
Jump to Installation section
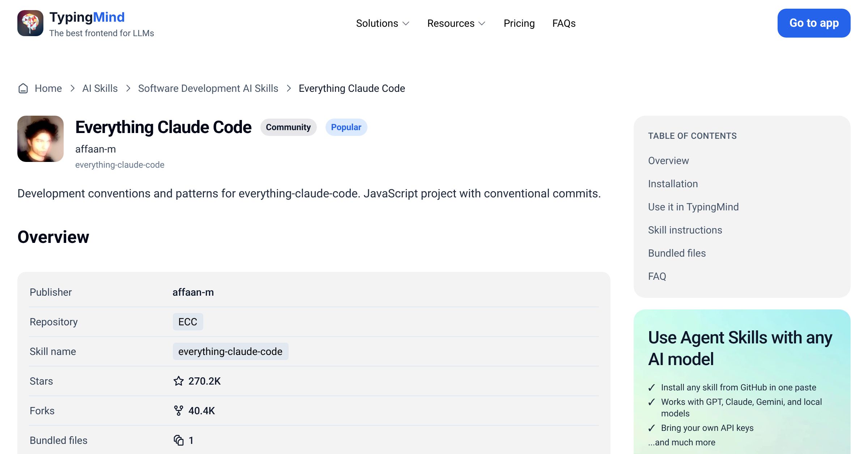click(673, 184)
